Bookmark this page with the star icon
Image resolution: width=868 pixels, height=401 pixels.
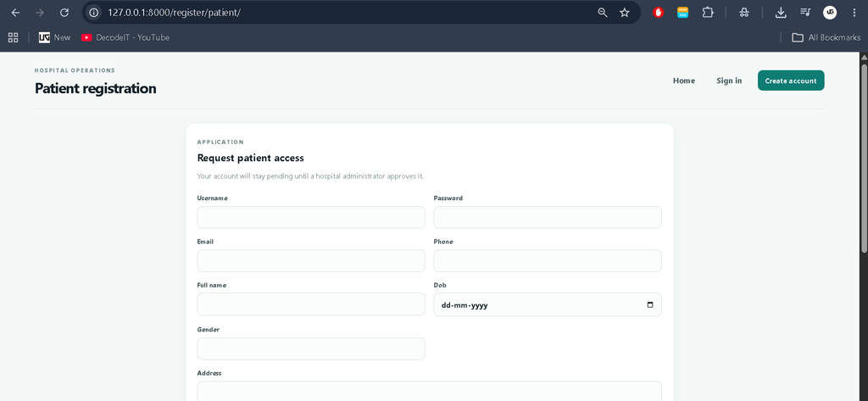coord(625,12)
